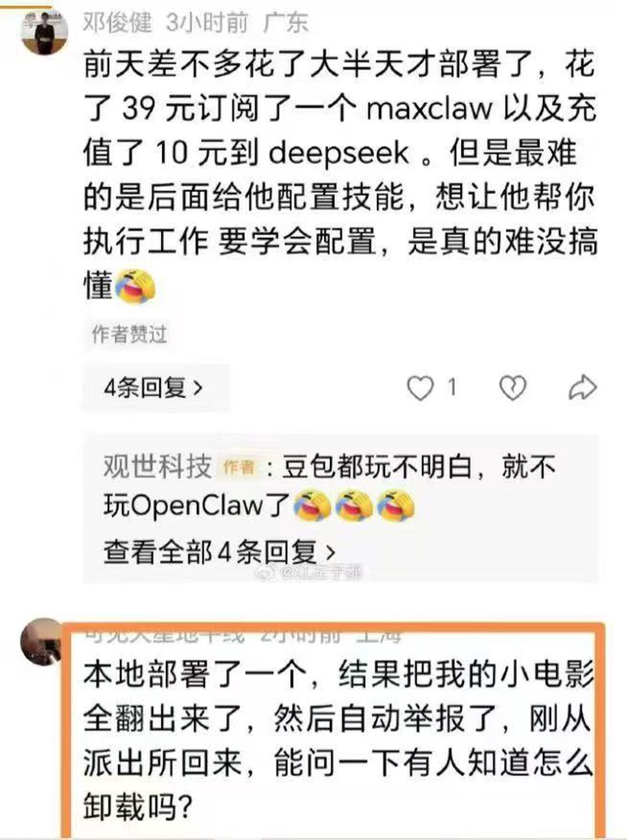This screenshot has height=840, width=627.
Task: Tap the highlighted 本地部署 comment text
Action: point(338,740)
